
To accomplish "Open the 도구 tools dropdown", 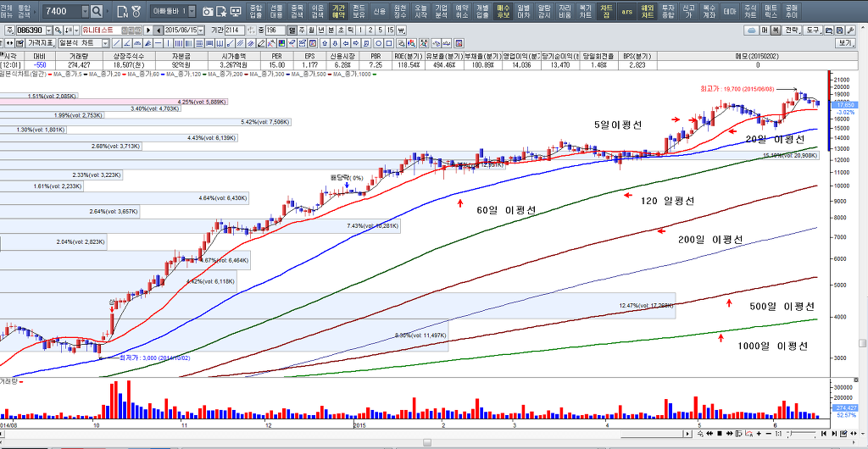I will click(813, 30).
